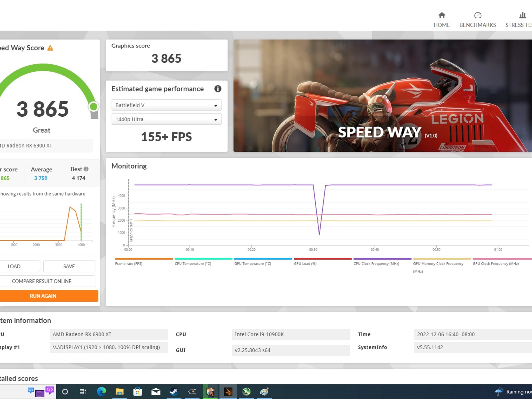This screenshot has height=399, width=532.
Task: Click the SystemInfo version v5.55.1142
Action: point(473,347)
